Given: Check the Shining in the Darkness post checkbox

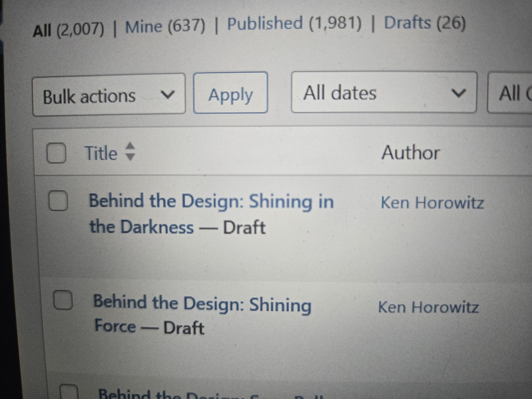Looking at the screenshot, I should (x=58, y=201).
